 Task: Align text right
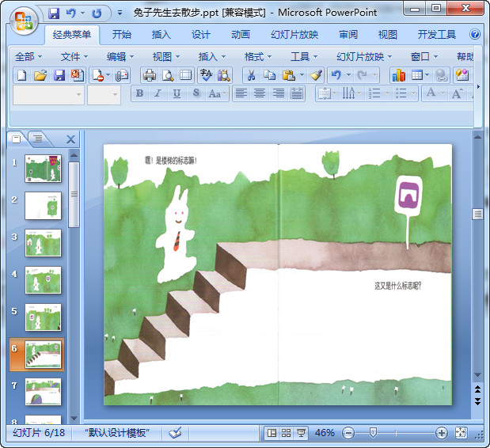[278, 93]
